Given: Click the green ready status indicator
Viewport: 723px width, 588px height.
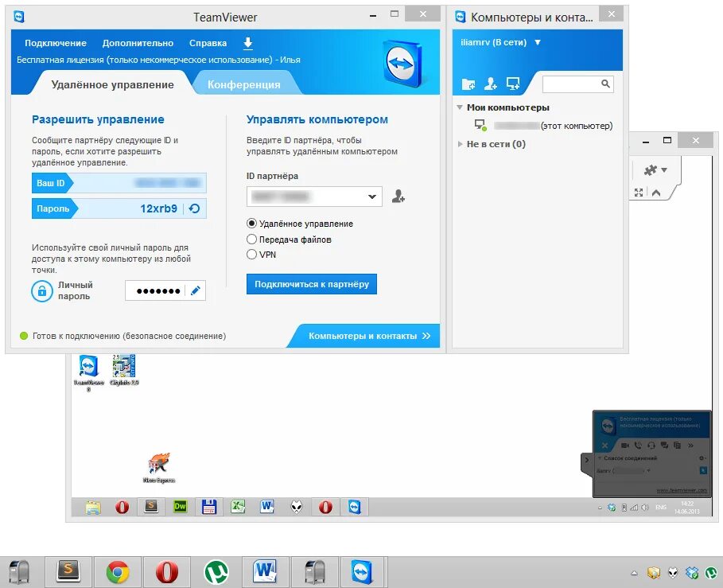Looking at the screenshot, I should (x=24, y=336).
